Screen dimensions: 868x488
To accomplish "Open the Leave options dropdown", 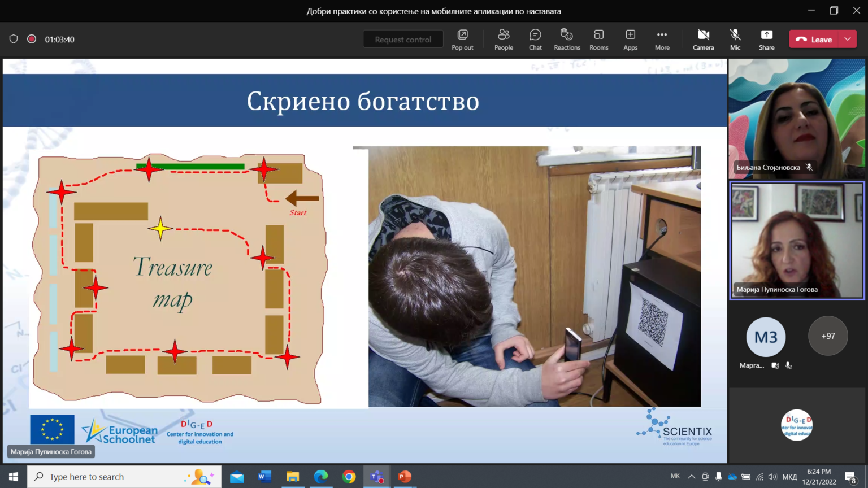I will pyautogui.click(x=847, y=39).
